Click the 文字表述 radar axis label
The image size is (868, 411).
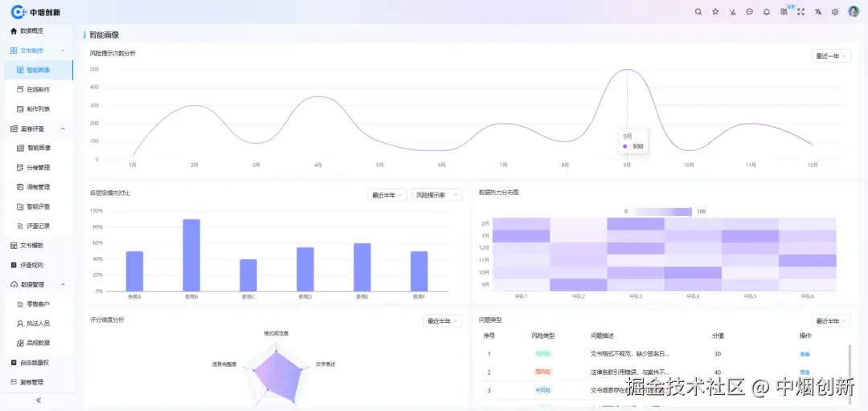point(325,364)
